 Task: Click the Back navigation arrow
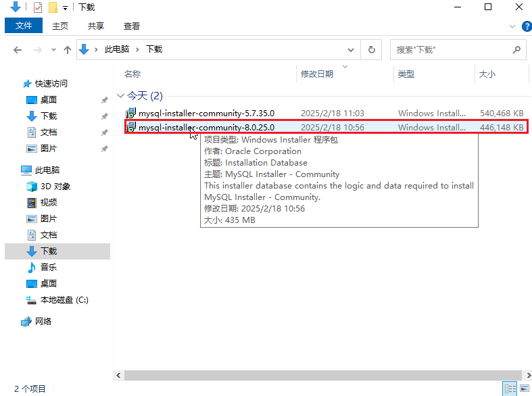coord(18,50)
